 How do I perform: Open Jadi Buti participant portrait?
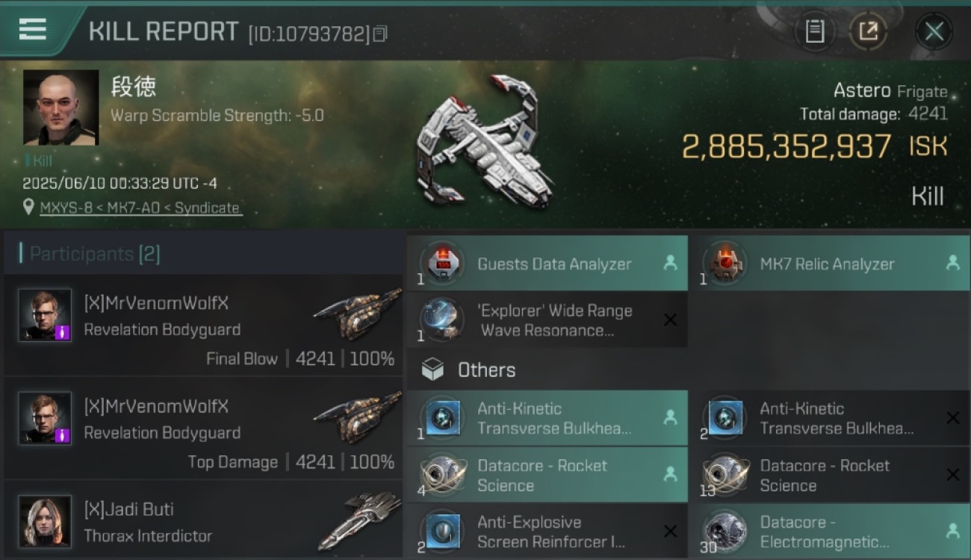click(45, 521)
